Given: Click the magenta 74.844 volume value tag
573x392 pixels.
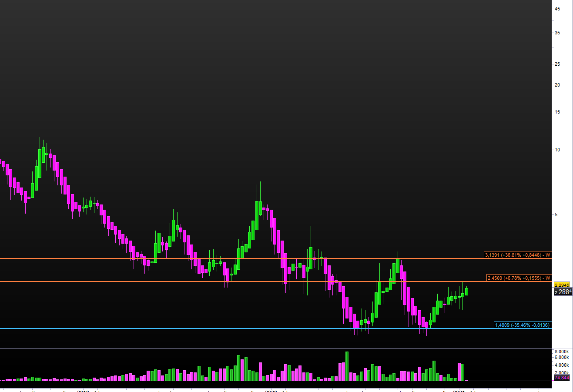Looking at the screenshot, I should tap(562, 378).
